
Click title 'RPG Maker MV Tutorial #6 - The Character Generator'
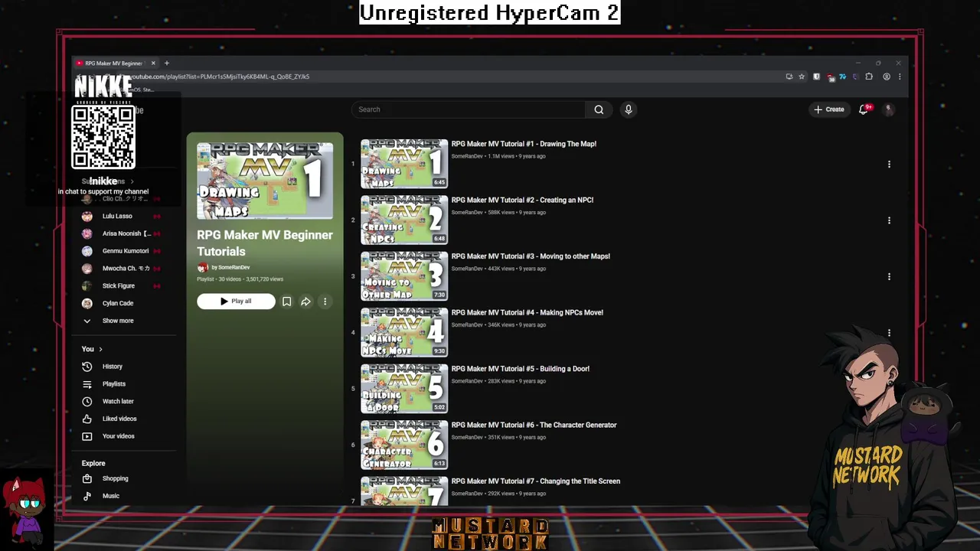[534, 425]
